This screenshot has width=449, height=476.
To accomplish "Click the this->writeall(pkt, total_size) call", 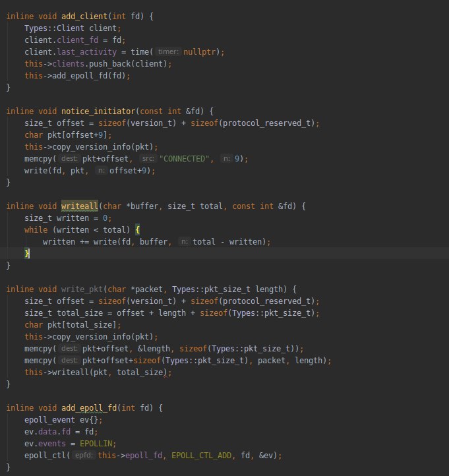I will 98,372.
